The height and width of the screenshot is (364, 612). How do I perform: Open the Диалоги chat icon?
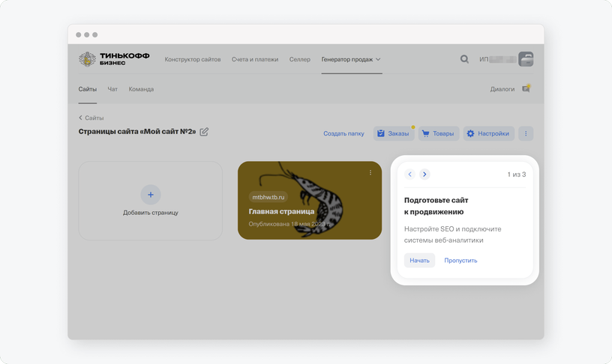tap(526, 89)
